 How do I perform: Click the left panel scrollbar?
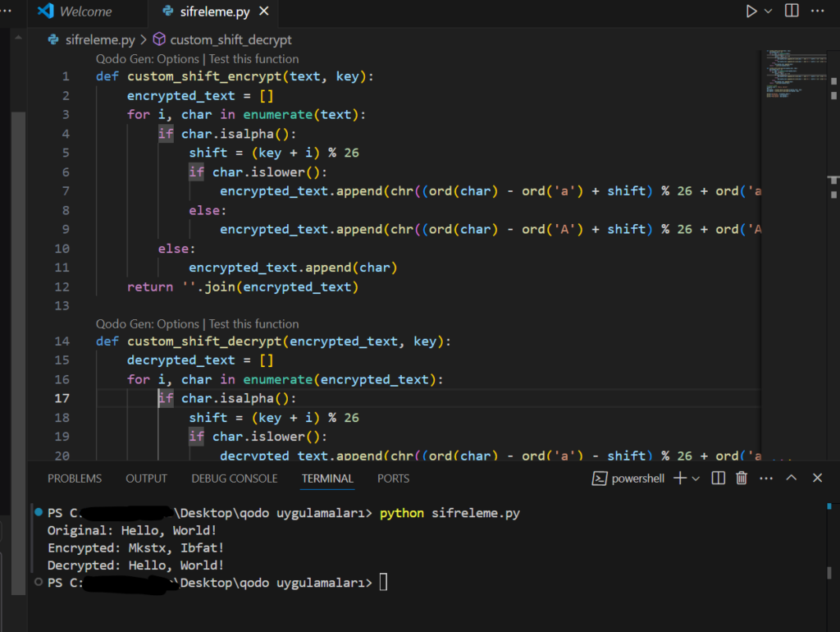[x=19, y=351]
